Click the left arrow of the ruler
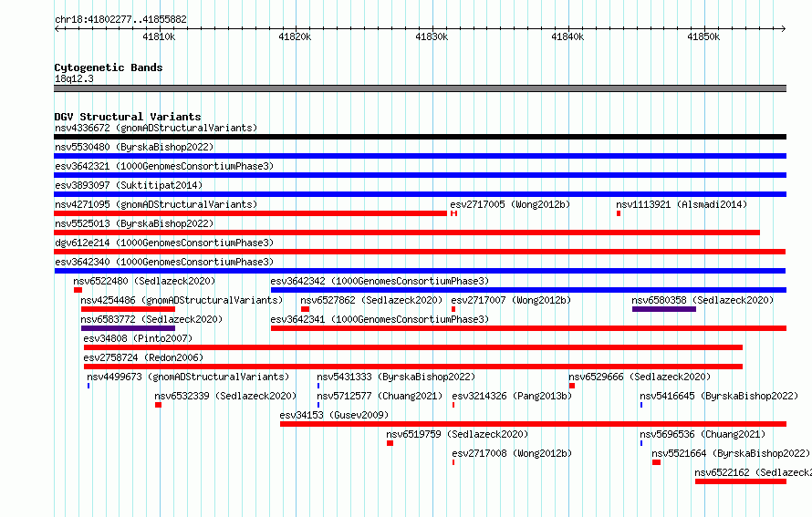Screen dimensions: 812x517 tap(57, 28)
